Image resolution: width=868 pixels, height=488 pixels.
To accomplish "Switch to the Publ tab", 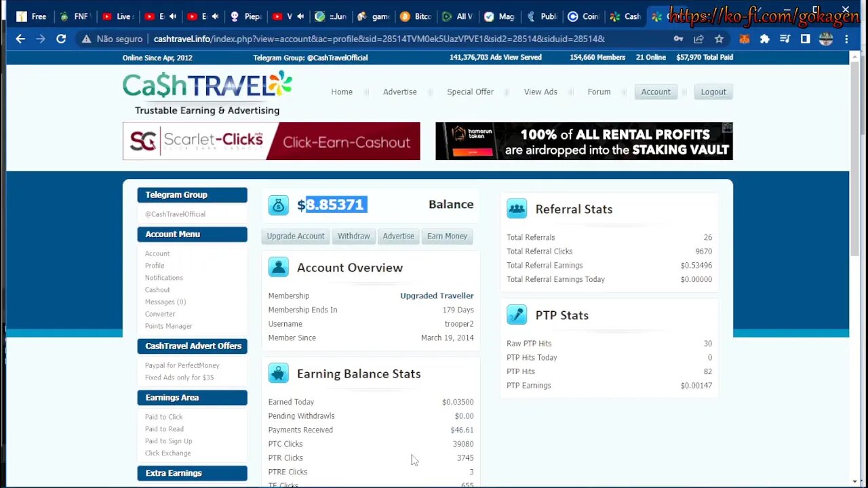I will 542,16.
